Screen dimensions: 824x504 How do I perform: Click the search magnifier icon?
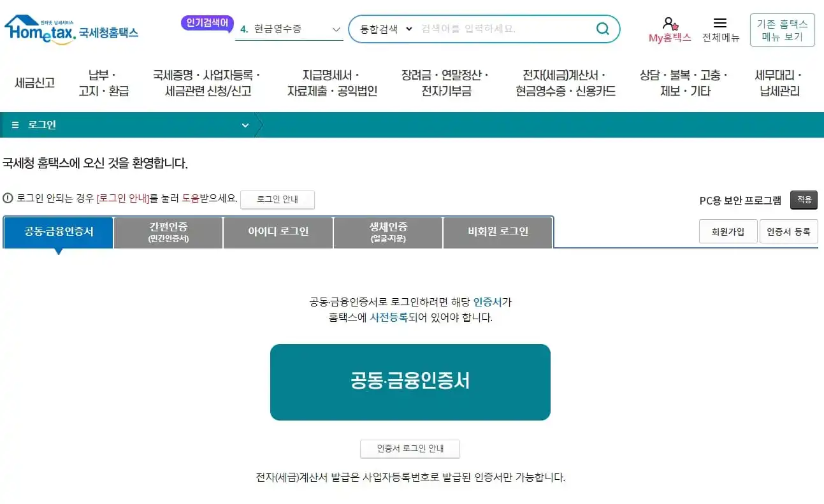pos(602,29)
